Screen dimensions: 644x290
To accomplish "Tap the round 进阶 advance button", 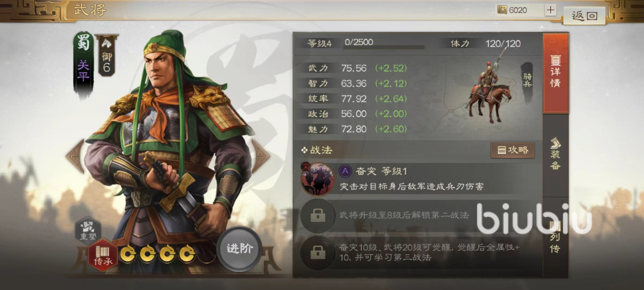I will 239,249.
